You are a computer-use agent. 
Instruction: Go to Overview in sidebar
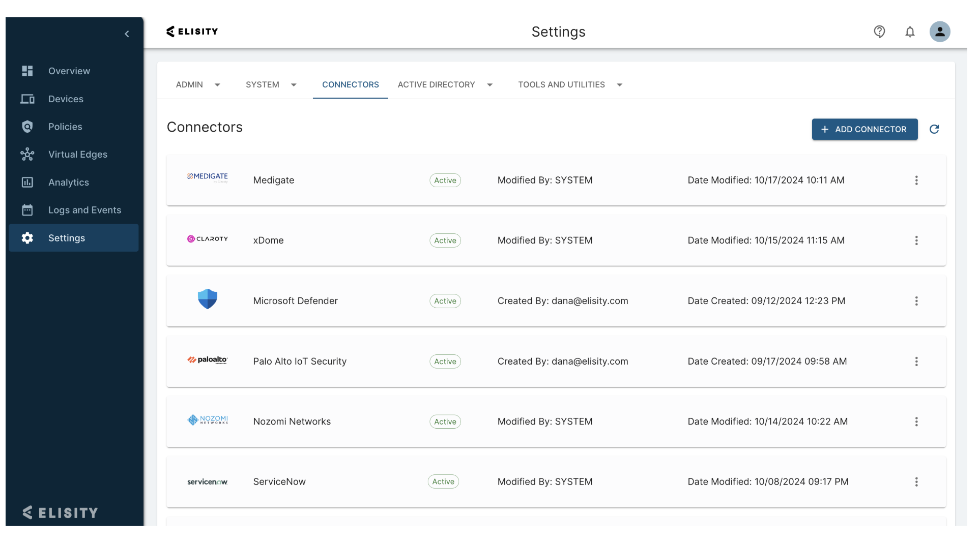[69, 71]
